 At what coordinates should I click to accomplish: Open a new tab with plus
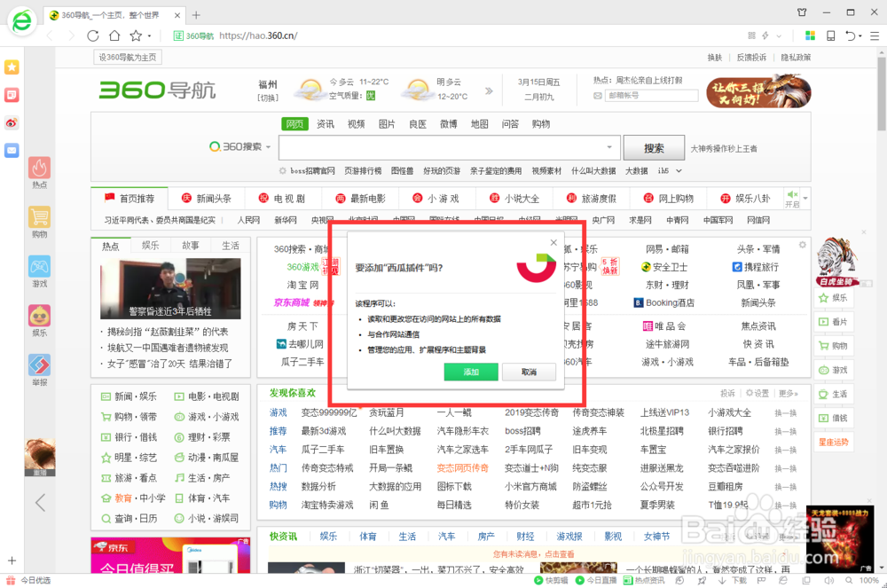[x=196, y=15]
